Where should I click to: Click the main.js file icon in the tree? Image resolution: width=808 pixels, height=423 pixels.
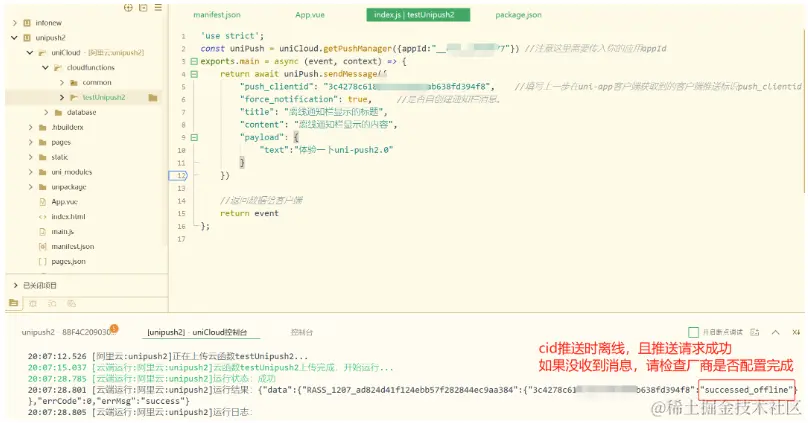pyautogui.click(x=43, y=232)
